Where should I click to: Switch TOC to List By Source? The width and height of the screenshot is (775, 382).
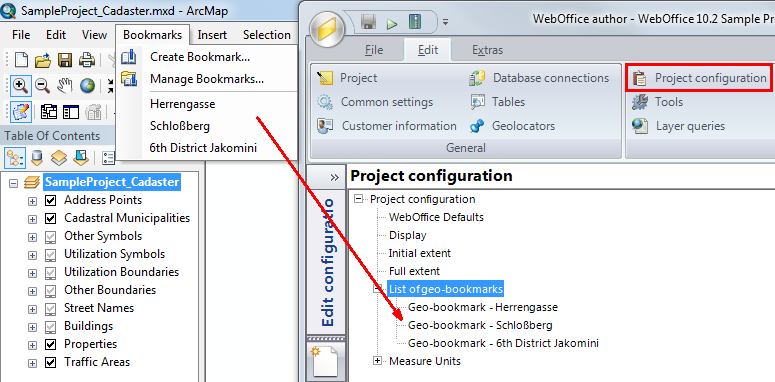pyautogui.click(x=37, y=158)
